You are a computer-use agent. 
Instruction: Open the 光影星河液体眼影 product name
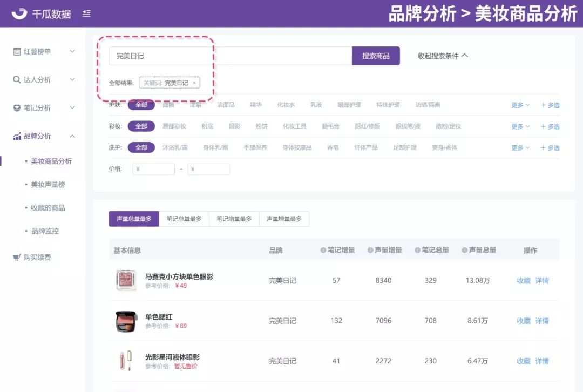point(172,357)
